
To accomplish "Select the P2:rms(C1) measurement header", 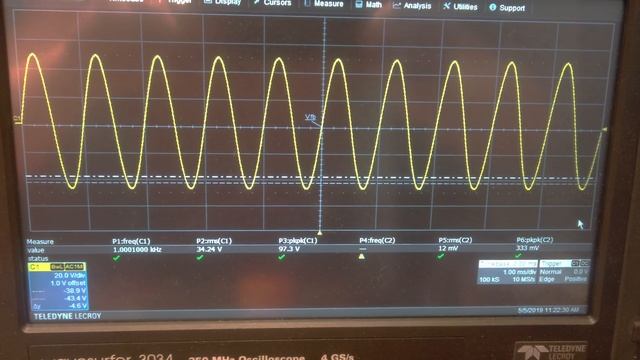I will click(x=214, y=241).
